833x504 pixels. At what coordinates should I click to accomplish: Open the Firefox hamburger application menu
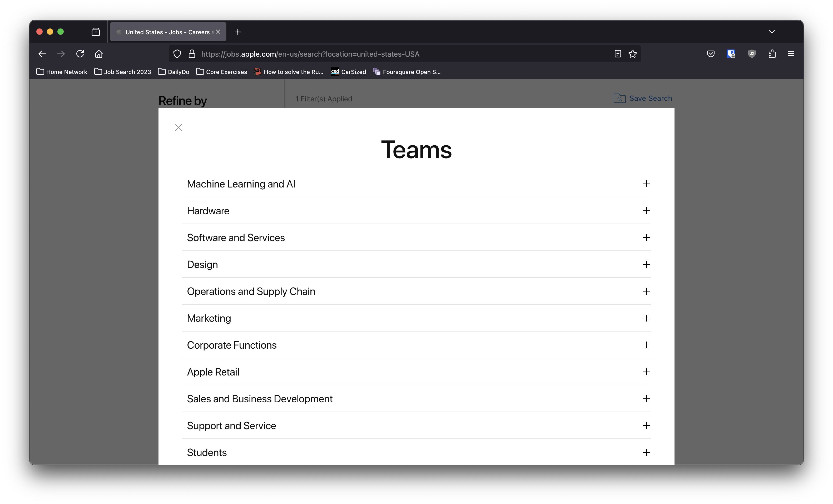791,54
